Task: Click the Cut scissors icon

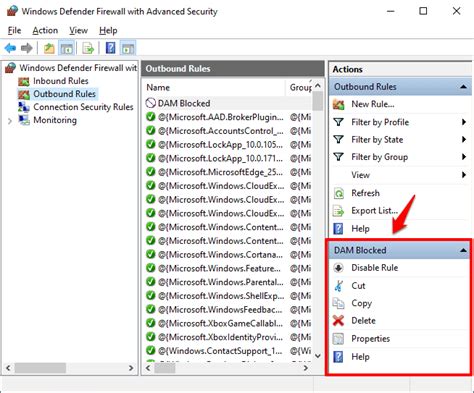Action: 338,286
